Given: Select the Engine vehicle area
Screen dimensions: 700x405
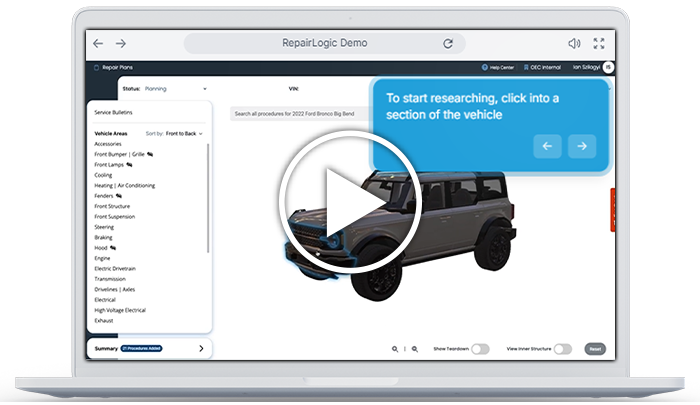Looking at the screenshot, I should pyautogui.click(x=102, y=258).
